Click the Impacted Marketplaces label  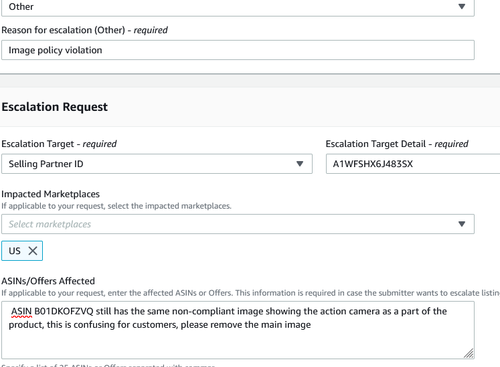click(x=51, y=194)
